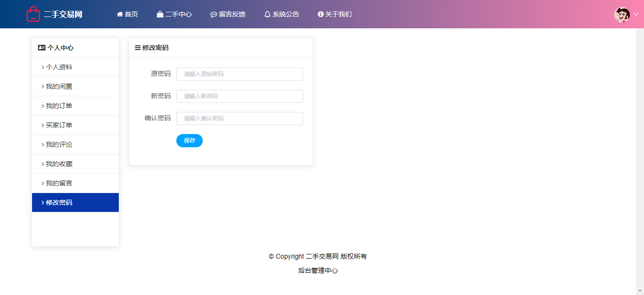Focus the 确认密码 input field

coord(239,118)
